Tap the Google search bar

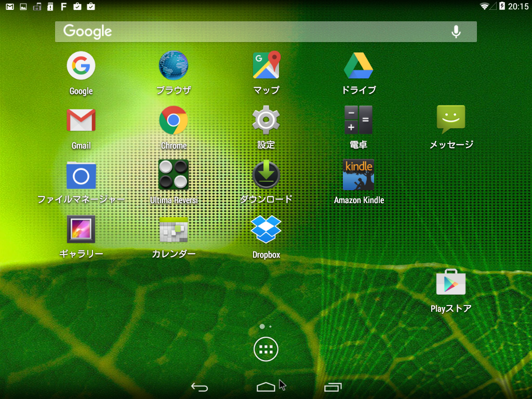pos(266,32)
